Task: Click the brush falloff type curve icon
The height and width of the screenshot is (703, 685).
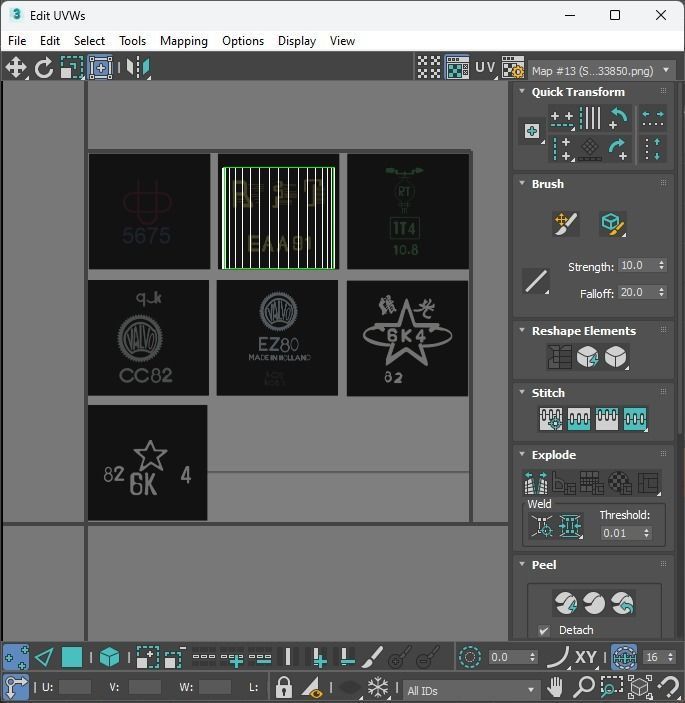Action: click(x=536, y=282)
